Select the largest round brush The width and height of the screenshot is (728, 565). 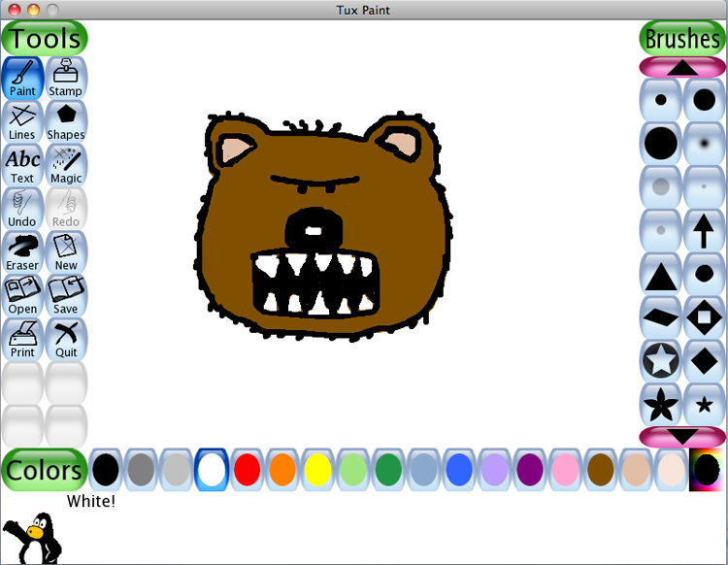click(x=661, y=143)
